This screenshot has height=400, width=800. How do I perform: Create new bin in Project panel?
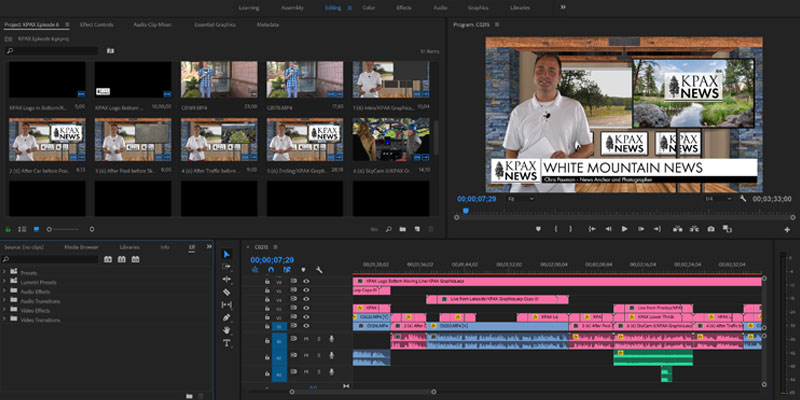coord(403,230)
